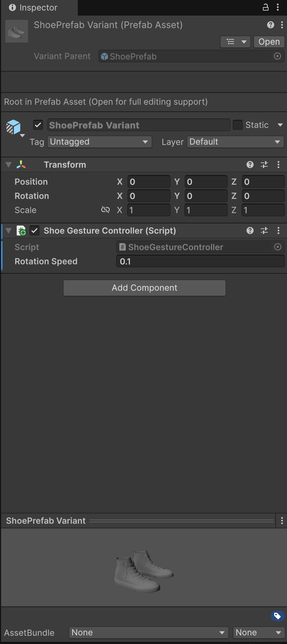Open the Inspector panel kebab menu
The image size is (287, 644).
(x=278, y=7)
